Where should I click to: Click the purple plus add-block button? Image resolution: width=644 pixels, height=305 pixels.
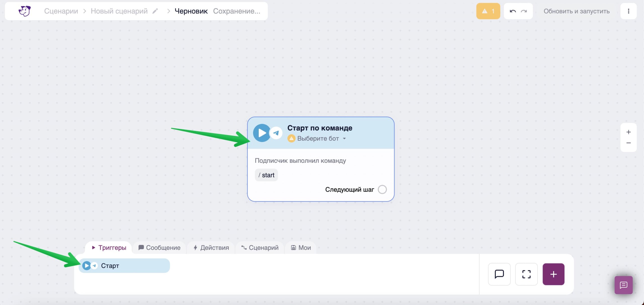[x=553, y=274]
